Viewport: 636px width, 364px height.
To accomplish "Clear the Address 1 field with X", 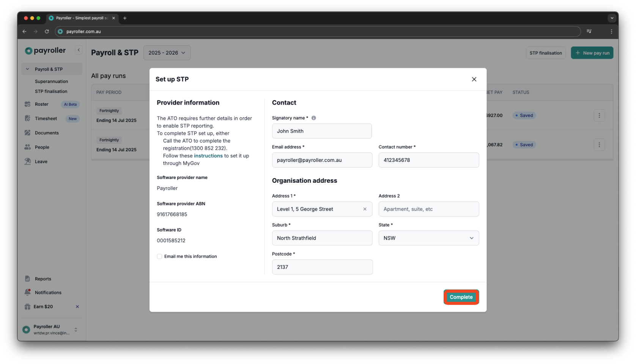I will pyautogui.click(x=365, y=209).
